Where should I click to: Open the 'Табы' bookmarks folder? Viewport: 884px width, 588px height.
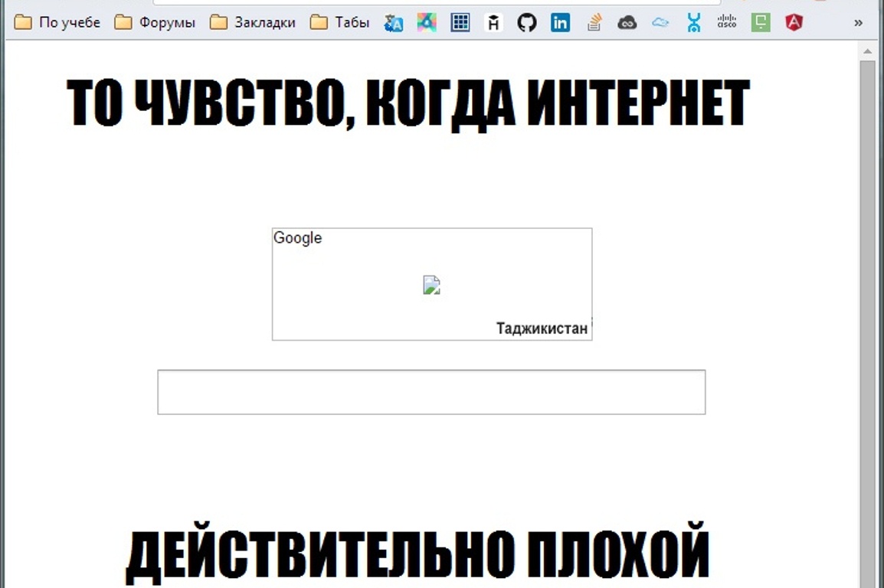click(x=340, y=23)
